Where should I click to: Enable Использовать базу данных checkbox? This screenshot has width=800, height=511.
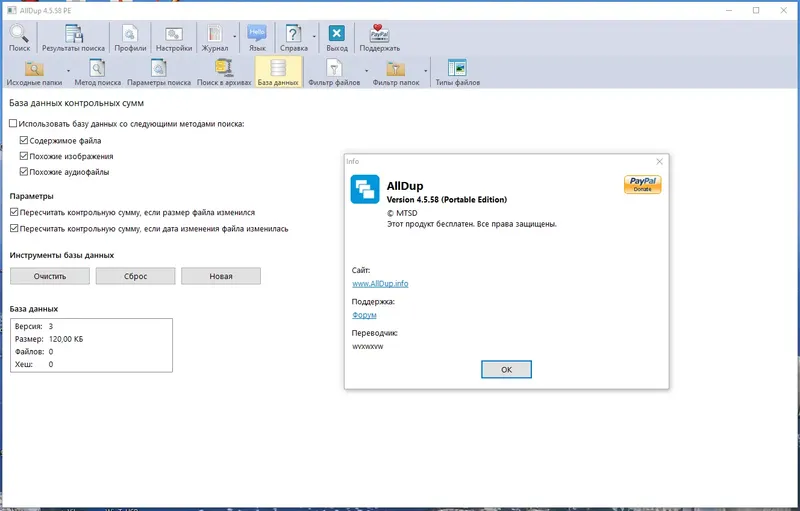coord(13,123)
